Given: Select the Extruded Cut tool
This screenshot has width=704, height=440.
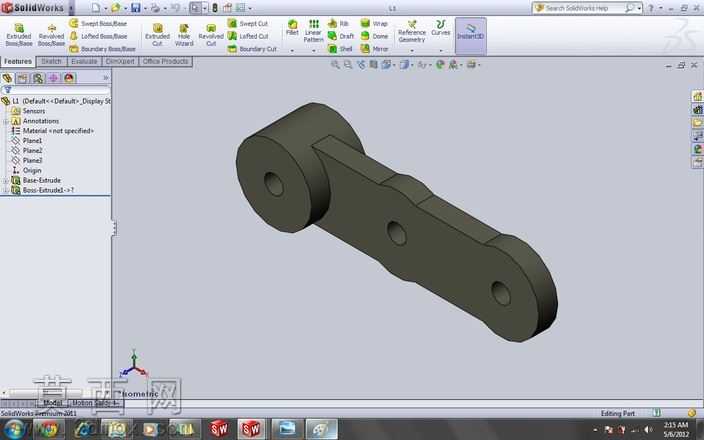Looking at the screenshot, I should [157, 35].
